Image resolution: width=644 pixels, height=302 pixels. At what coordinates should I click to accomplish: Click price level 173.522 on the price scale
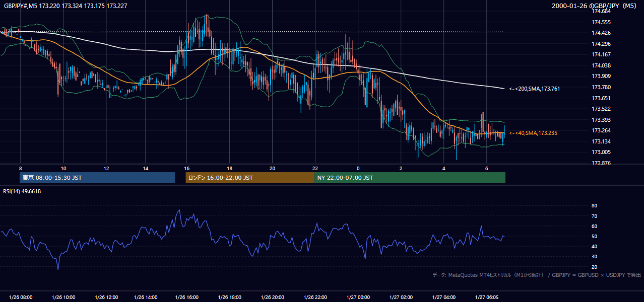601,109
